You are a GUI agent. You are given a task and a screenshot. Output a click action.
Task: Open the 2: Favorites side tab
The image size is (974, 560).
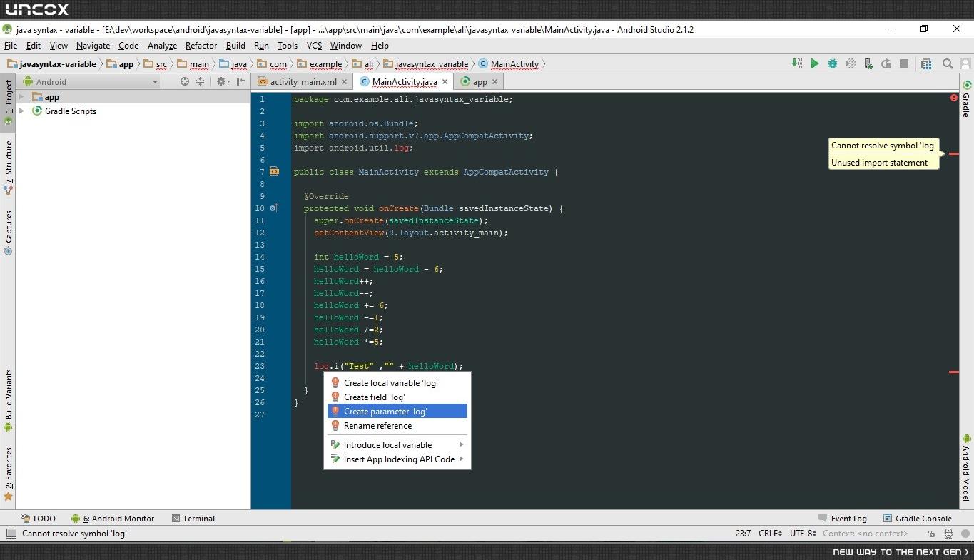coord(8,474)
